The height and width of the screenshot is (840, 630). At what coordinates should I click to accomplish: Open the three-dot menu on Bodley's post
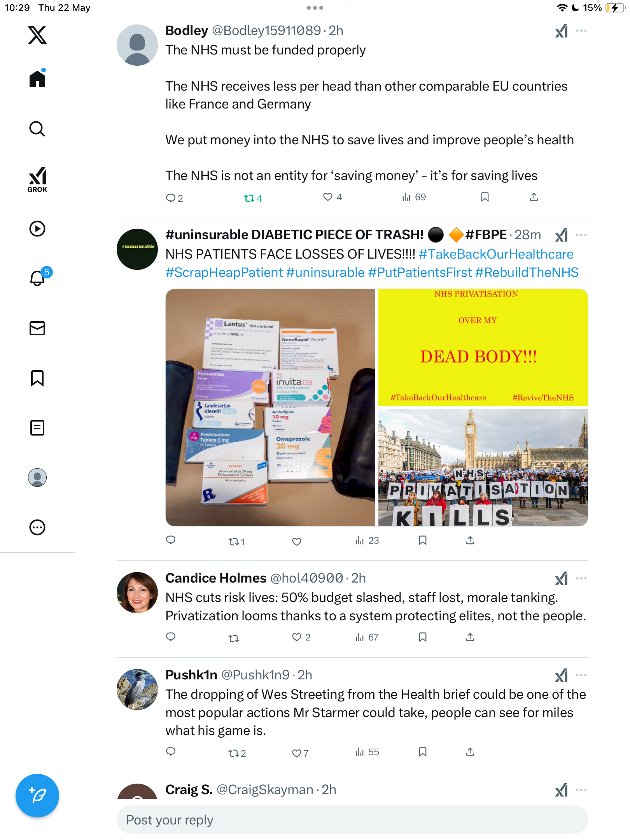581,31
